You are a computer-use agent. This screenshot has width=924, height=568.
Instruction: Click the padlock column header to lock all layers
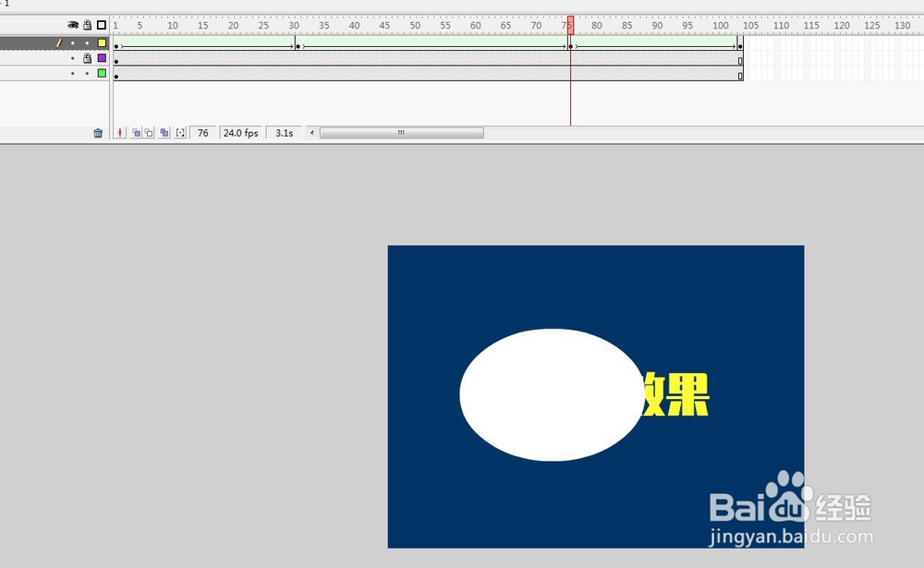pos(87,25)
